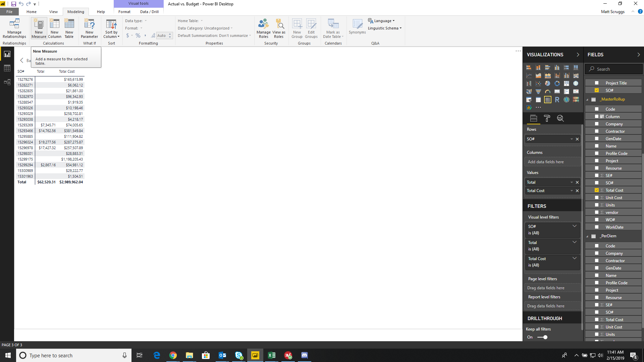The height and width of the screenshot is (362, 644).
Task: Select the donut chart visualization
Action: click(557, 83)
